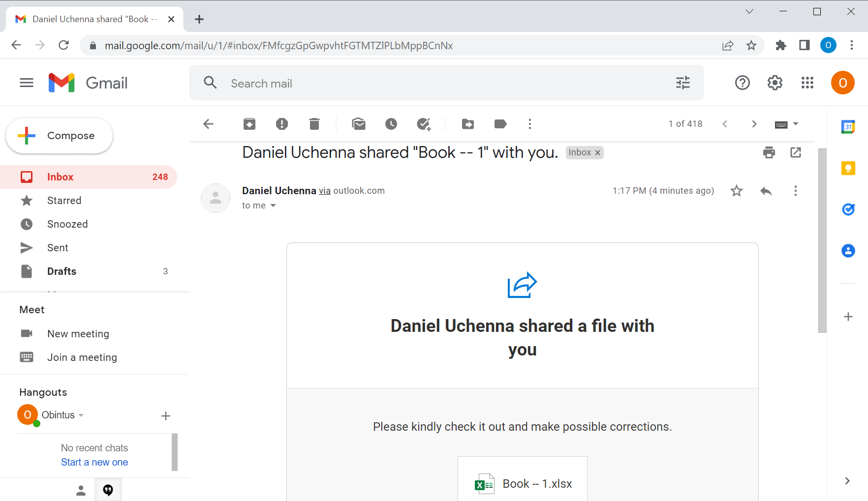This screenshot has height=501, width=868.
Task: Archive this email
Action: tap(249, 124)
